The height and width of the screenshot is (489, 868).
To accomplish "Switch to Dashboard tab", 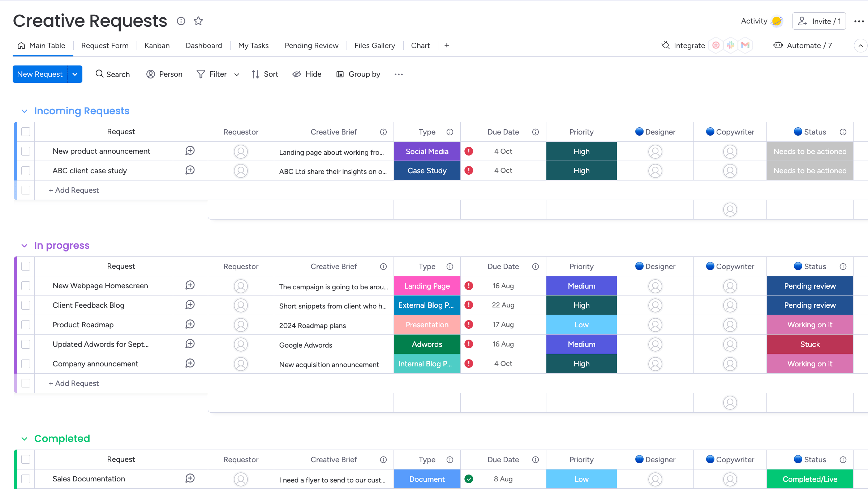I will (x=204, y=46).
